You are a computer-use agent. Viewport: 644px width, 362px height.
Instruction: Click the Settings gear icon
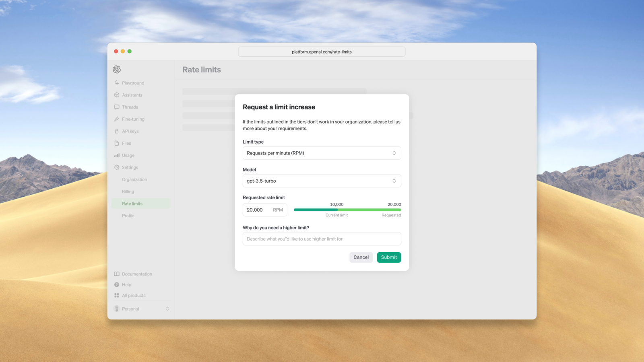117,167
